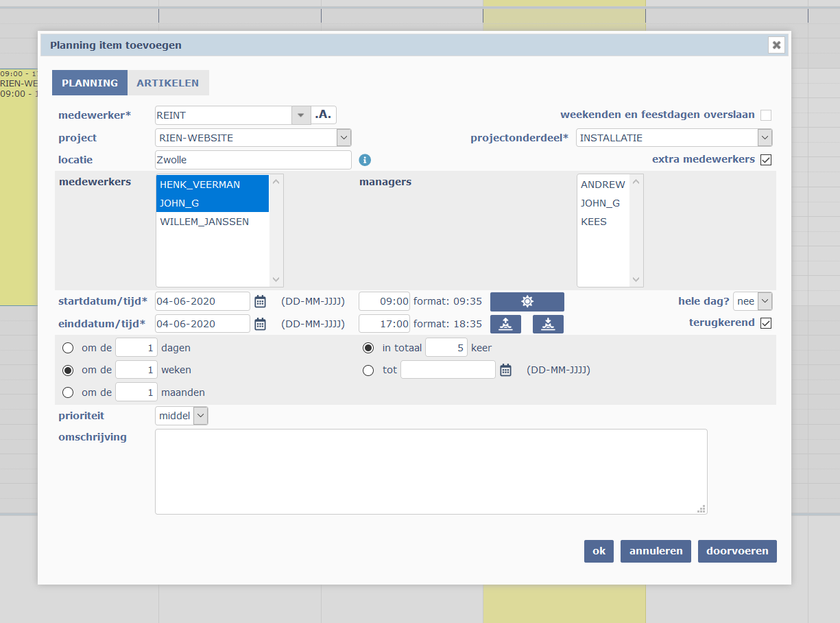
Task: Select the 'om de maanden' radio button
Action: [x=68, y=392]
